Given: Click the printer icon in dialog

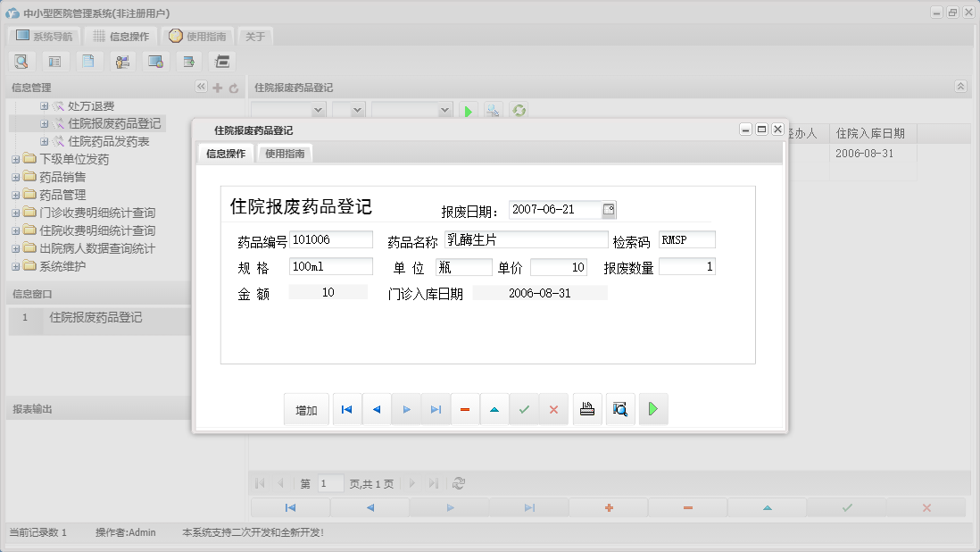Looking at the screenshot, I should click(x=587, y=409).
